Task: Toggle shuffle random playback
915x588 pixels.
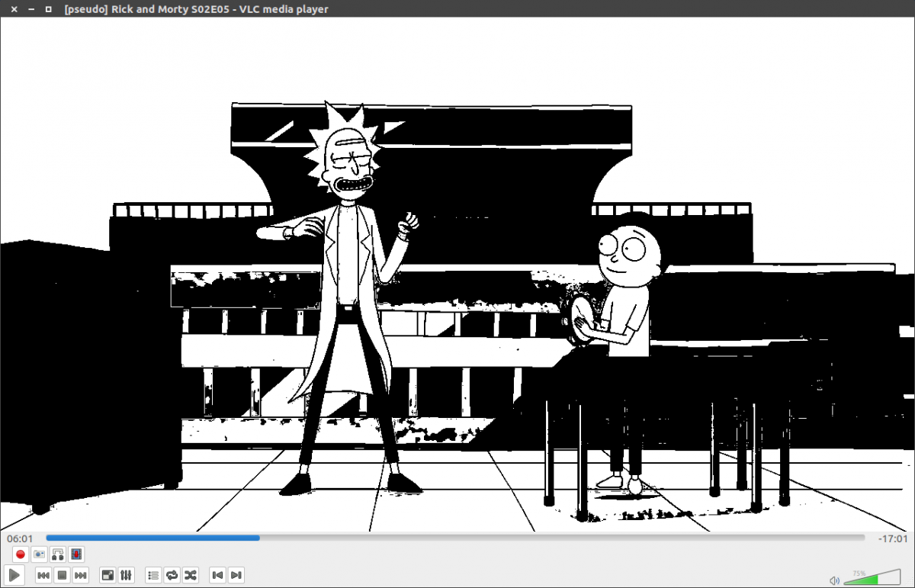Action: tap(191, 575)
